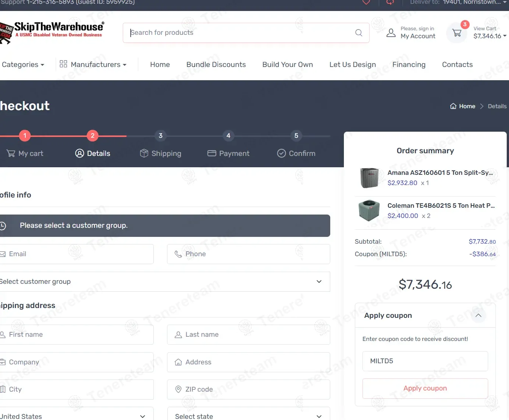Open the Amana ASZ160601 product thumbnail
This screenshot has height=420, width=509.
(369, 178)
